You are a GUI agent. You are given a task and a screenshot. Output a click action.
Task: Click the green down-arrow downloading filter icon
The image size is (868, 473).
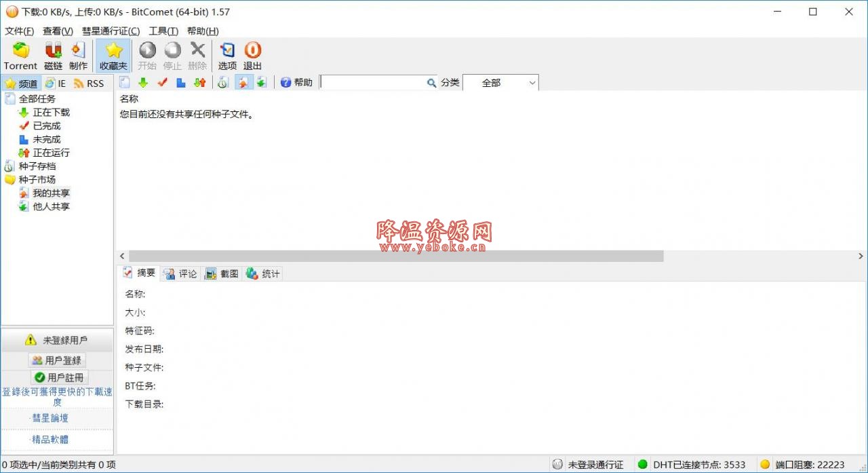pyautogui.click(x=143, y=83)
